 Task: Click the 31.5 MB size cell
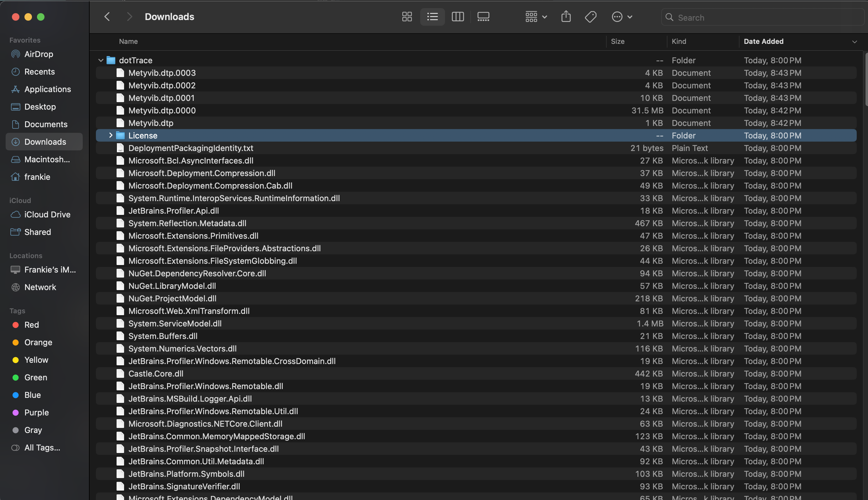(647, 110)
